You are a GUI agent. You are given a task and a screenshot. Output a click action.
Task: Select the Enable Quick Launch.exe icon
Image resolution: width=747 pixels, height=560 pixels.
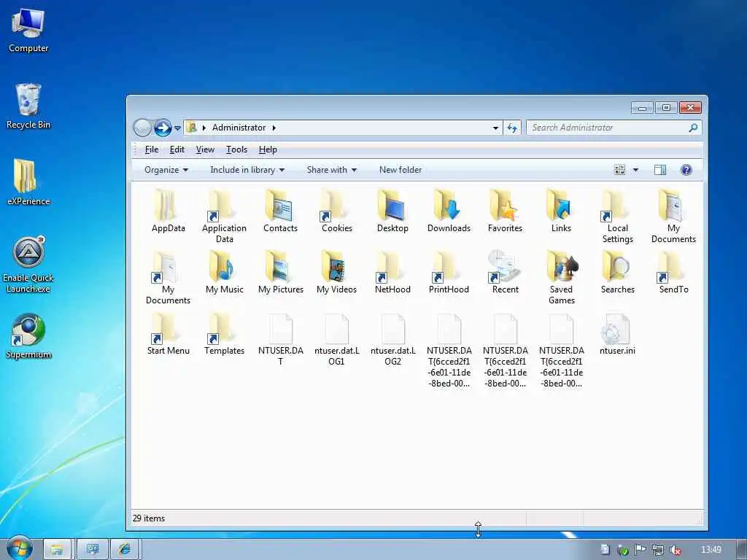(28, 264)
